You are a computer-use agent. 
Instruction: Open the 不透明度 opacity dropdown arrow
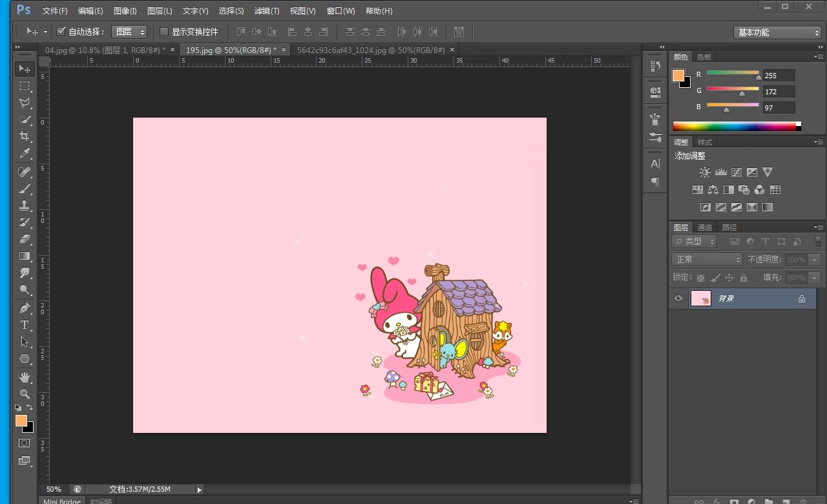(x=814, y=259)
